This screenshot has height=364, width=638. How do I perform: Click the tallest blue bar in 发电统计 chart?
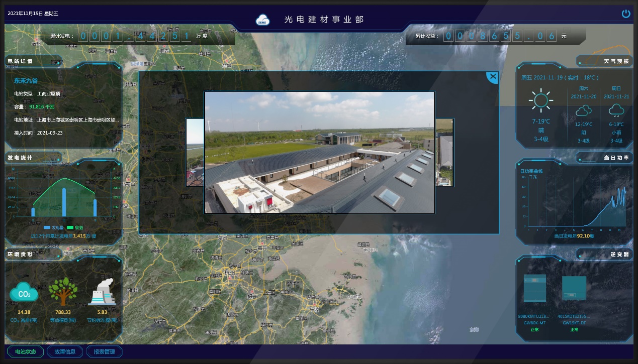[x=64, y=203]
